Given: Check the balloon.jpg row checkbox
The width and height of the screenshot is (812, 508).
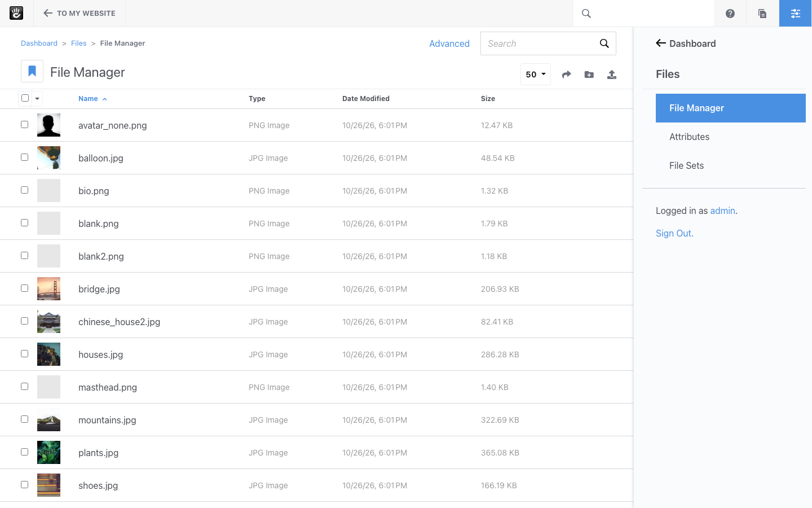Looking at the screenshot, I should point(24,157).
